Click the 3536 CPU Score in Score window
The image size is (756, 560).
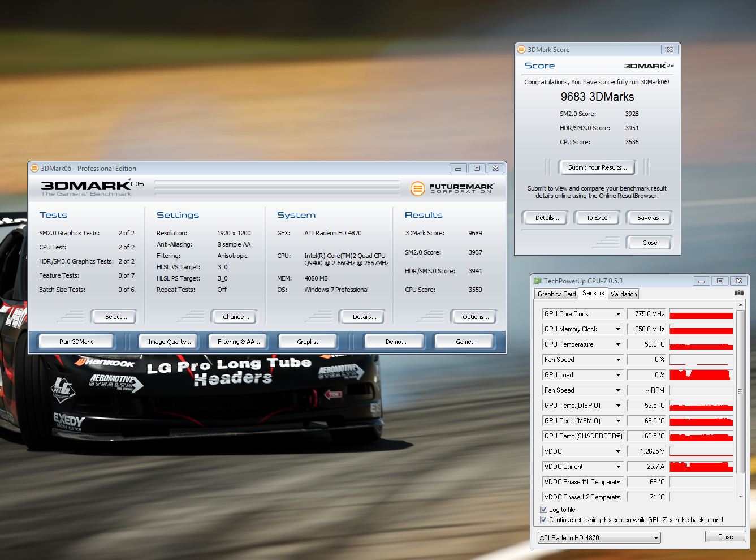tap(632, 142)
